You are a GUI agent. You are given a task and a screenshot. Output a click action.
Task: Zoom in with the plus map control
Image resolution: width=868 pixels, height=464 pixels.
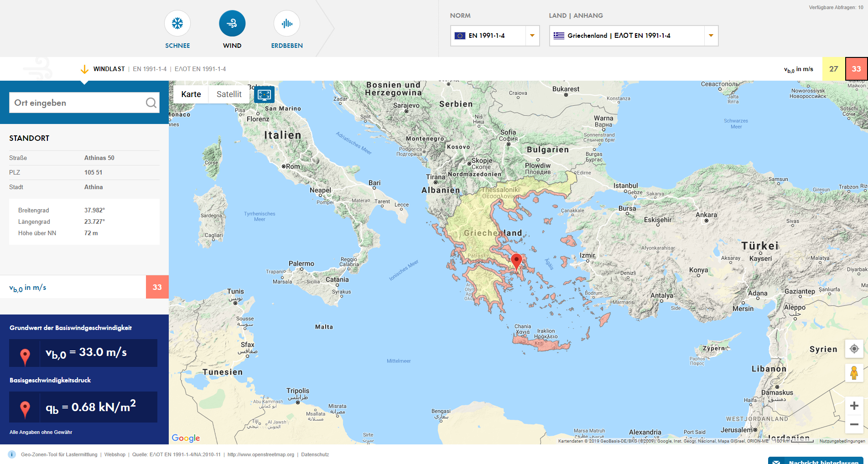point(854,405)
